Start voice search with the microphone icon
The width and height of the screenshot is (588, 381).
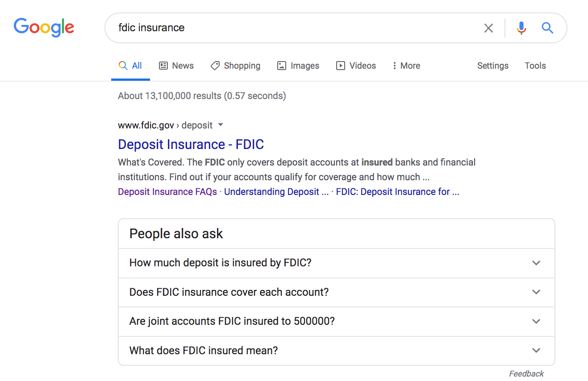click(521, 28)
